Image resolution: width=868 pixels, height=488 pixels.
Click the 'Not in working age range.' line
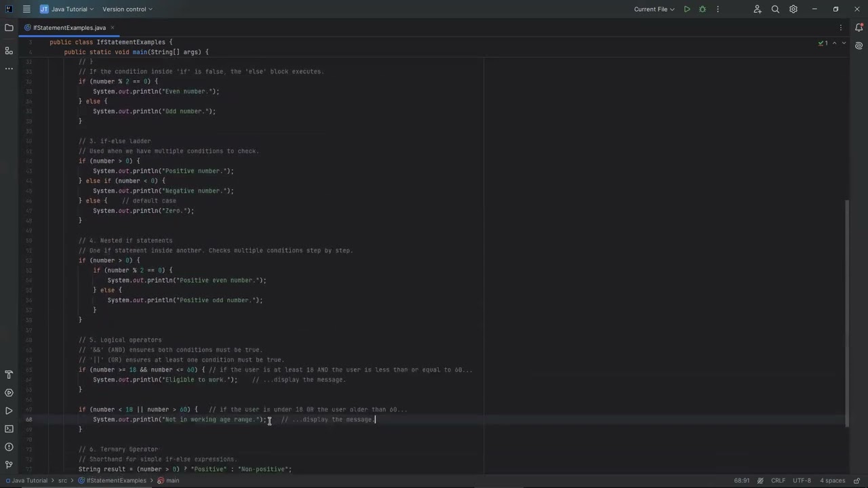click(x=180, y=420)
